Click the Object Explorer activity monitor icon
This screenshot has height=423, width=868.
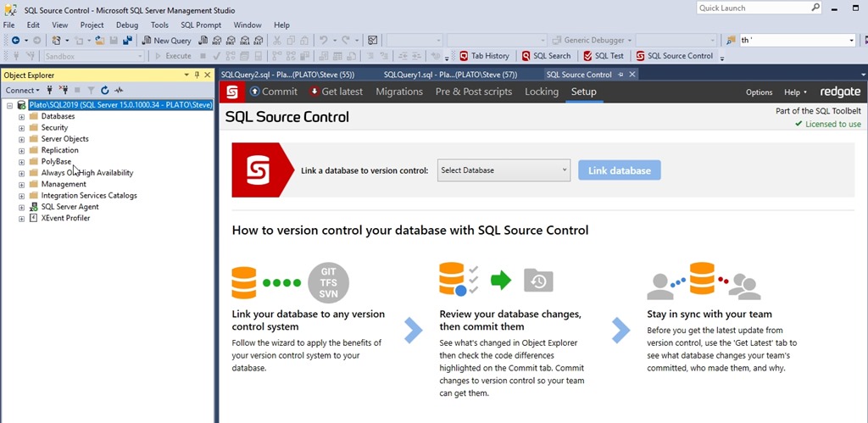tap(120, 90)
